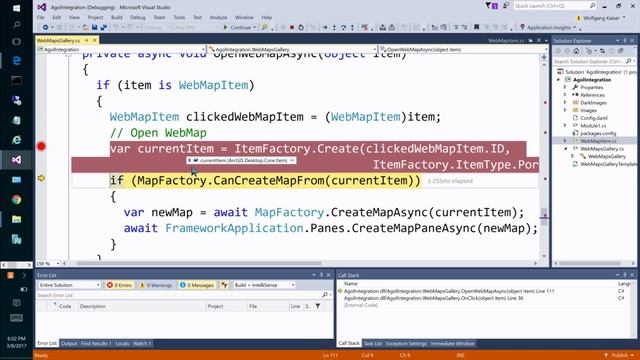Toggle the Error List build-only filter icon
Viewport: 640px width, 360px height.
coord(224,285)
